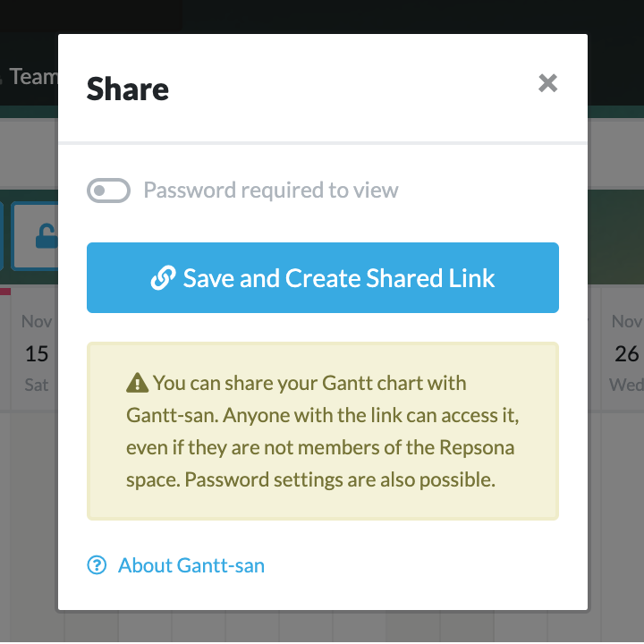The height and width of the screenshot is (644, 644).
Task: Click the chain link icon
Action: 163,278
